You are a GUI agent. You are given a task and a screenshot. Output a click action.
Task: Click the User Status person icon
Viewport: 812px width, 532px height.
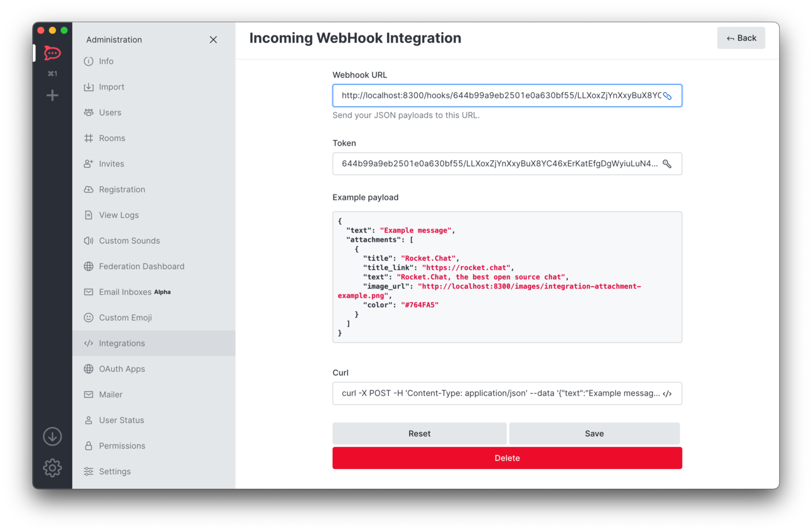click(x=89, y=420)
